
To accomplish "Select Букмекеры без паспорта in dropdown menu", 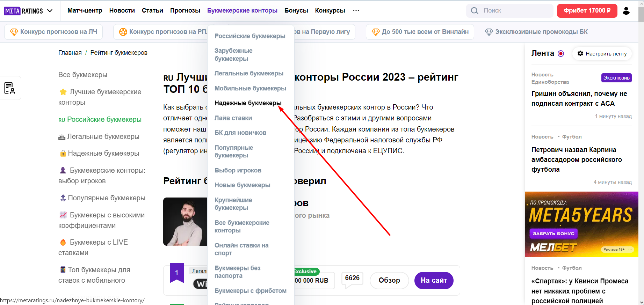I will click(x=238, y=272).
